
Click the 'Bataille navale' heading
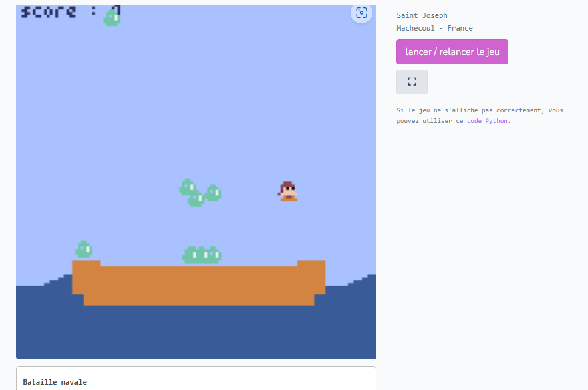pyautogui.click(x=55, y=382)
